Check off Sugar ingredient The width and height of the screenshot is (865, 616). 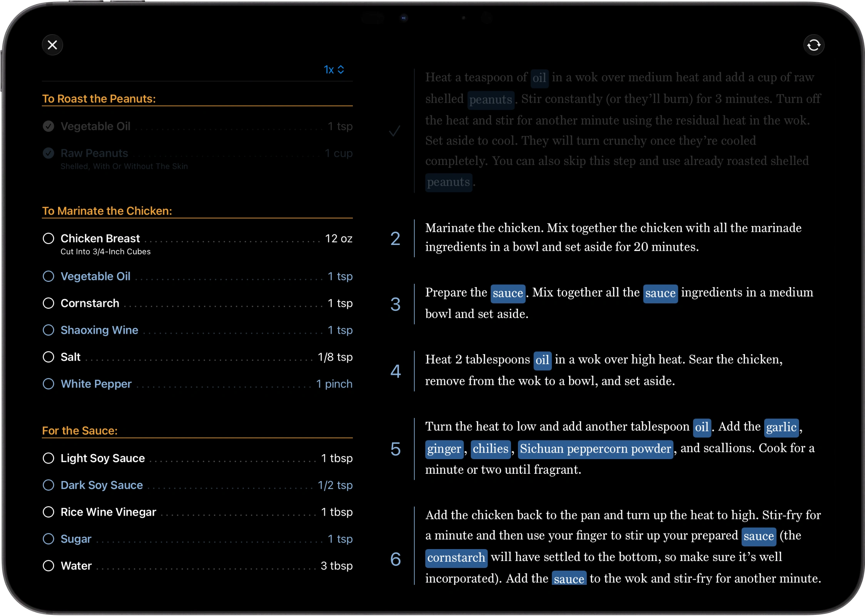point(48,539)
